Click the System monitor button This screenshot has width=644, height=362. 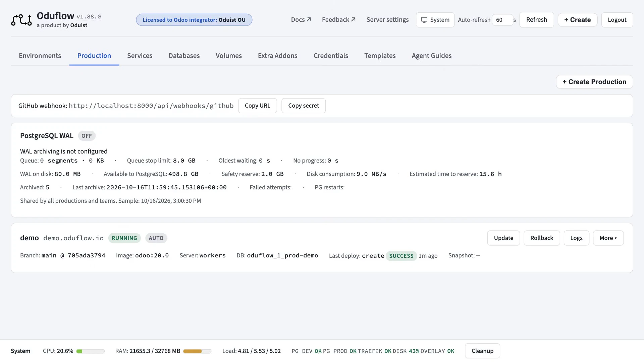pyautogui.click(x=435, y=20)
